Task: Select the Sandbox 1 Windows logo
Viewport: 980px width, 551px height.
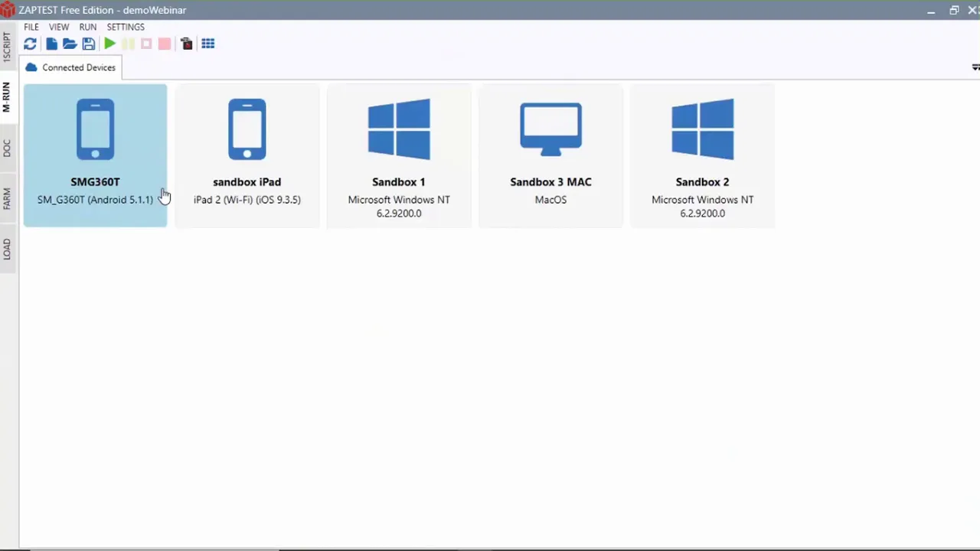Action: [x=399, y=129]
